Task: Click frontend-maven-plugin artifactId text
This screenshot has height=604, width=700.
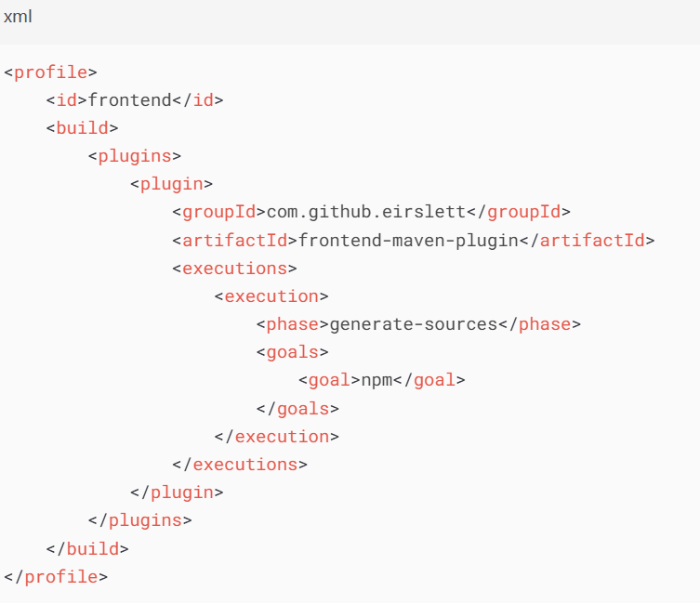Action: point(408,241)
